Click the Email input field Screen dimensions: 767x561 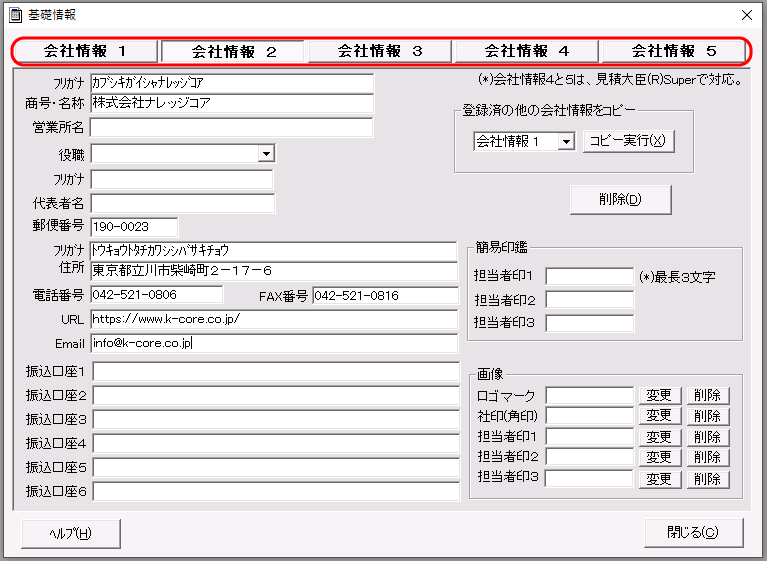coord(274,343)
